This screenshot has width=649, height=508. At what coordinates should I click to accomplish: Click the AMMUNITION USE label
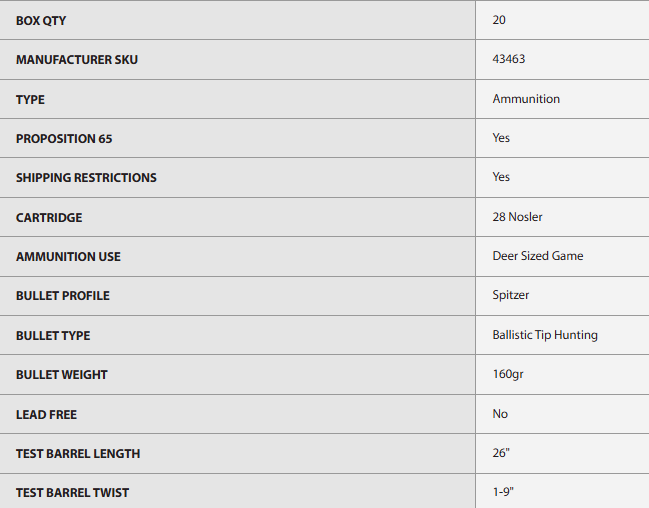point(68,256)
